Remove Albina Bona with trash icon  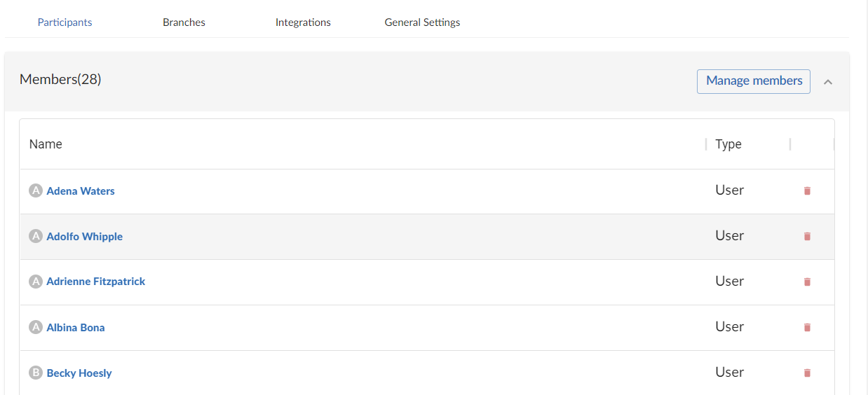(x=807, y=327)
